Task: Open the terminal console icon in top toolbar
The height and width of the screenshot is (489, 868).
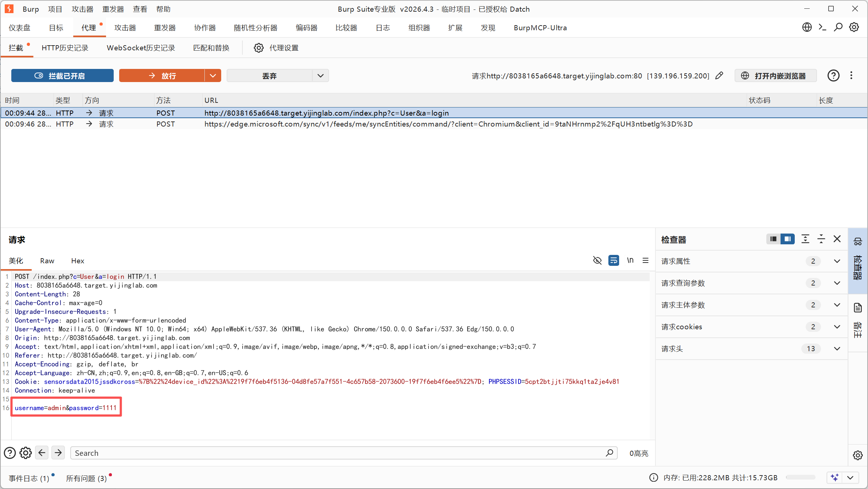Action: [822, 27]
